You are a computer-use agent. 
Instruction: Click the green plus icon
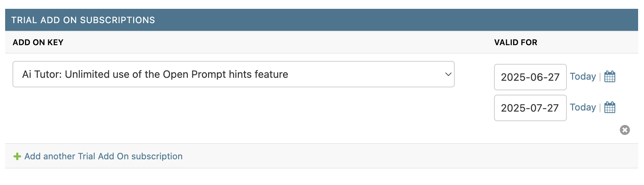pyautogui.click(x=17, y=157)
